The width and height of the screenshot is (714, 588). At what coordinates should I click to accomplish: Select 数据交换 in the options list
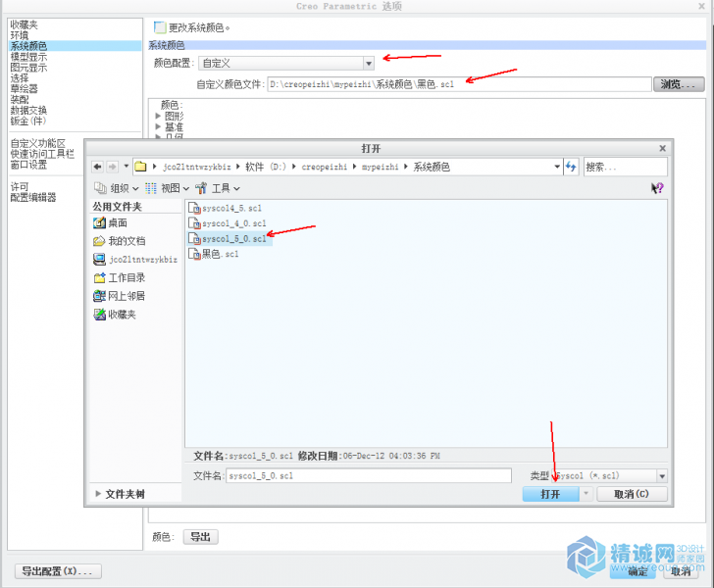pos(28,110)
